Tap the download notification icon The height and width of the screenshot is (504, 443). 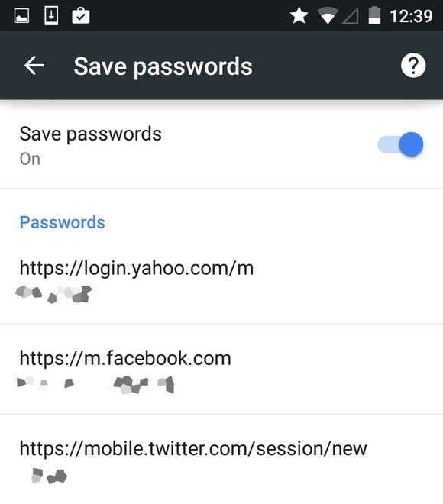tap(51, 15)
